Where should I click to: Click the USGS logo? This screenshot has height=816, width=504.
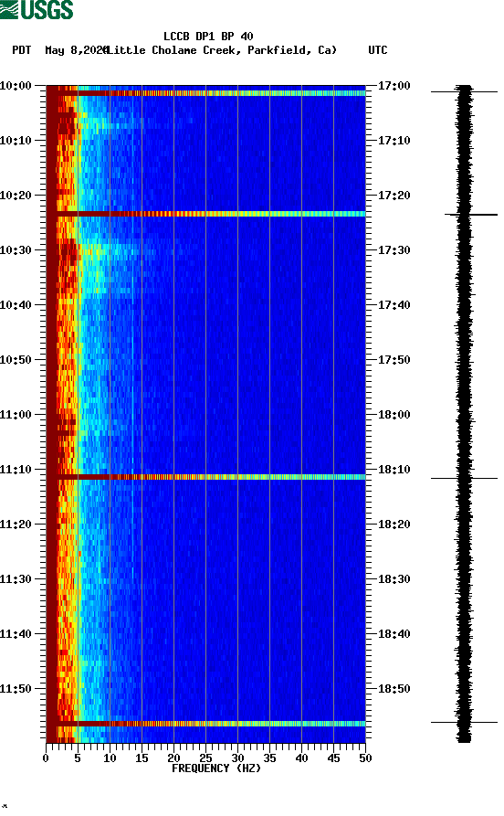tap(37, 9)
